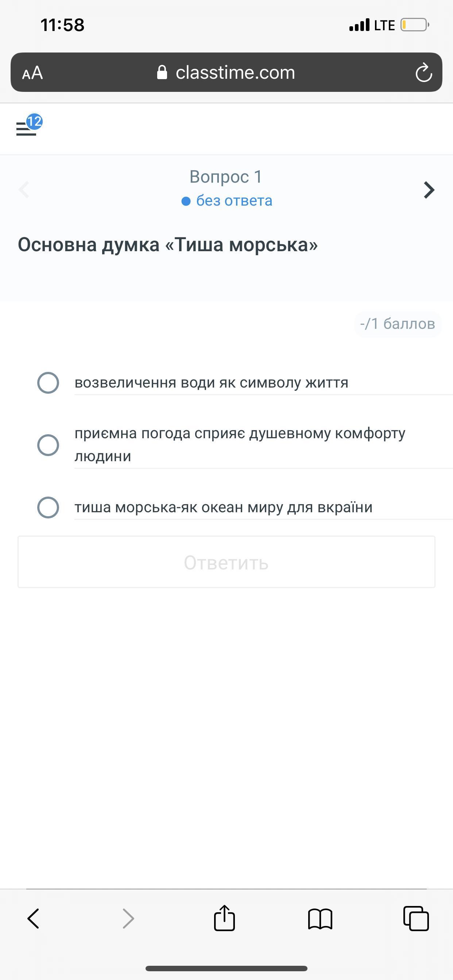453x980 pixels.
Task: Tap the '-/1 баллов' score badge
Action: pos(398,324)
